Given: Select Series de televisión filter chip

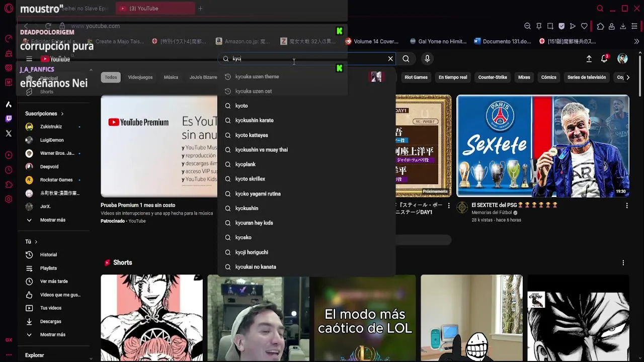Looking at the screenshot, I should (x=587, y=77).
